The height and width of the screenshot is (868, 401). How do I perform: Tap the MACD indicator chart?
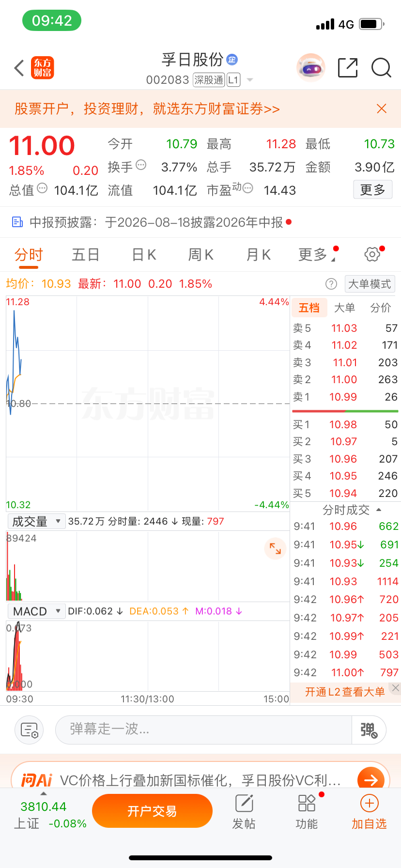(x=148, y=656)
